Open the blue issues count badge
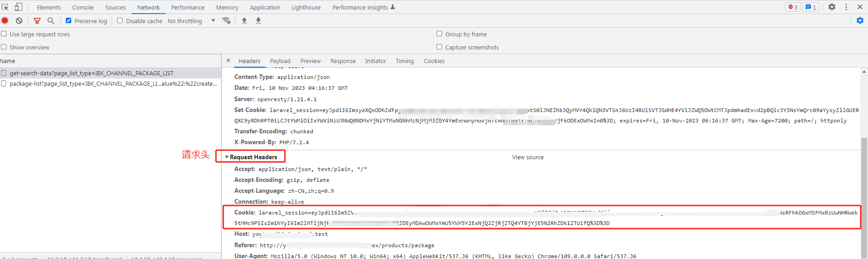Screen dimensions: 868x259 [810, 7]
